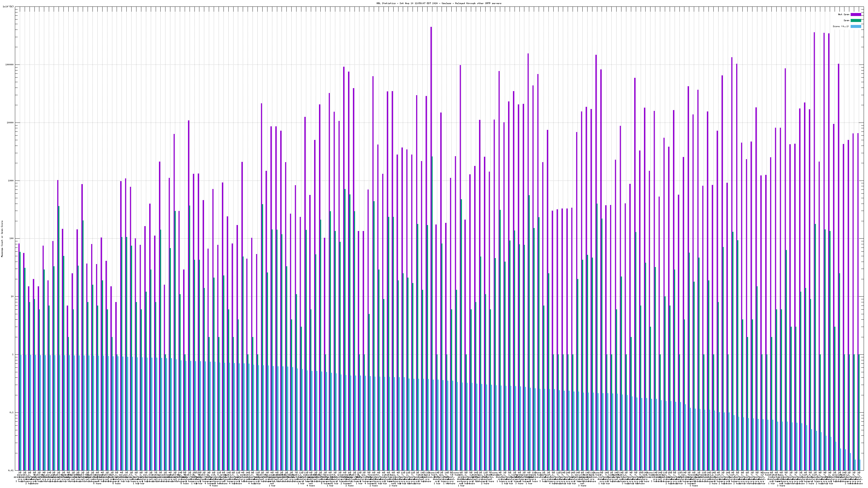The height and width of the screenshot is (488, 868).
Task: Click the 'Not Spam' legend label
Action: (844, 14)
